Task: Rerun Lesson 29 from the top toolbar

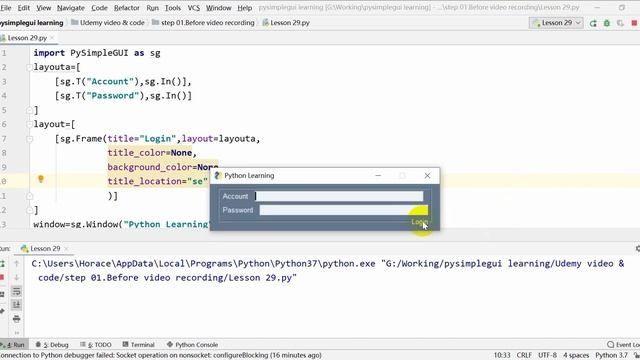Action: pos(593,23)
